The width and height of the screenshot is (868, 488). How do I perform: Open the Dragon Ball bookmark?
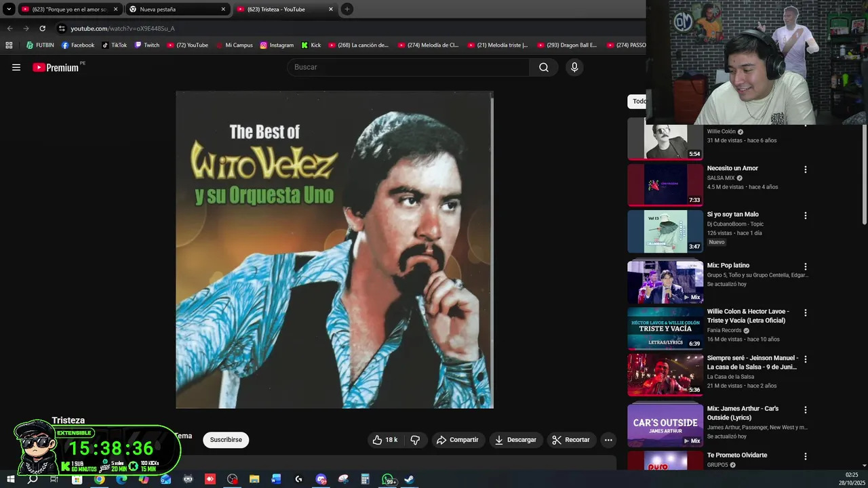click(x=567, y=45)
